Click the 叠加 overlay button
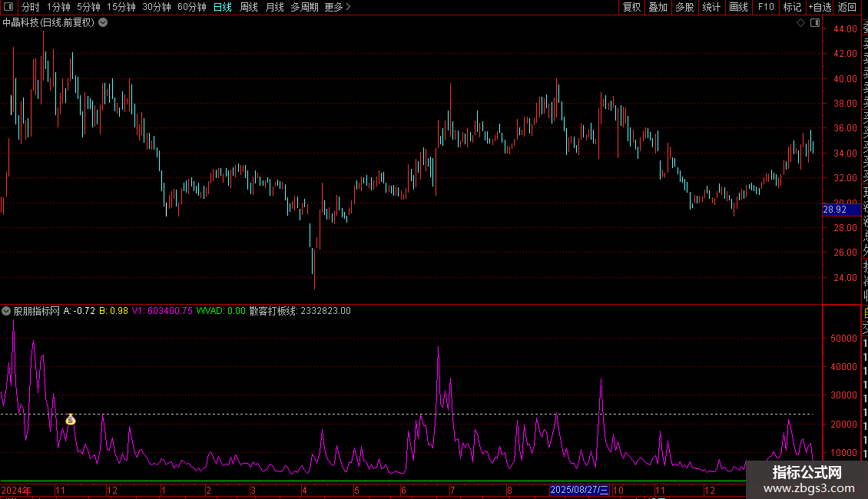This screenshot has height=499, width=868. (x=658, y=7)
